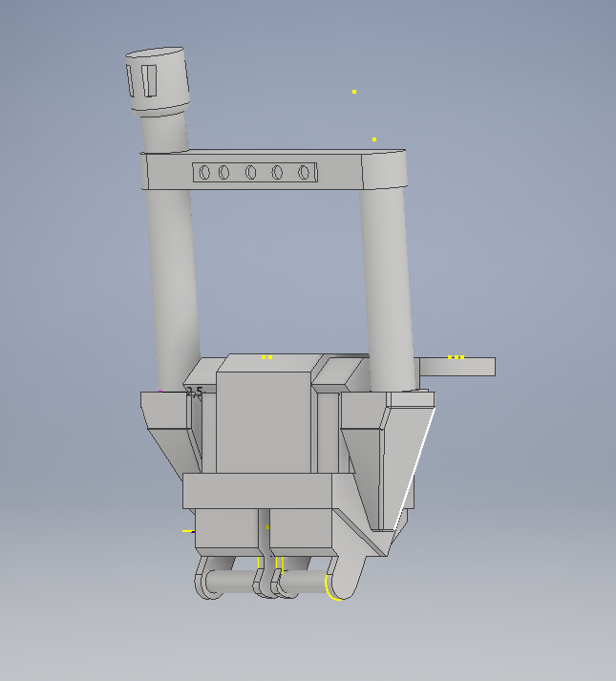
Task: Select the flat tab protruding to the right
Action: point(457,367)
